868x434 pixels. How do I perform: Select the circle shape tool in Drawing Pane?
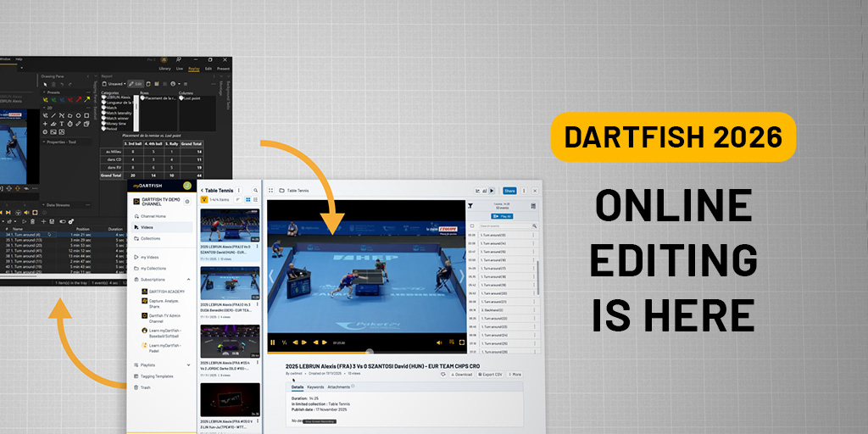tap(78, 115)
